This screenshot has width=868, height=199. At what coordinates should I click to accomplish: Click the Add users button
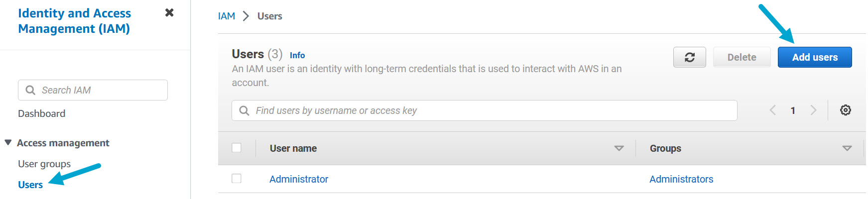tap(815, 57)
